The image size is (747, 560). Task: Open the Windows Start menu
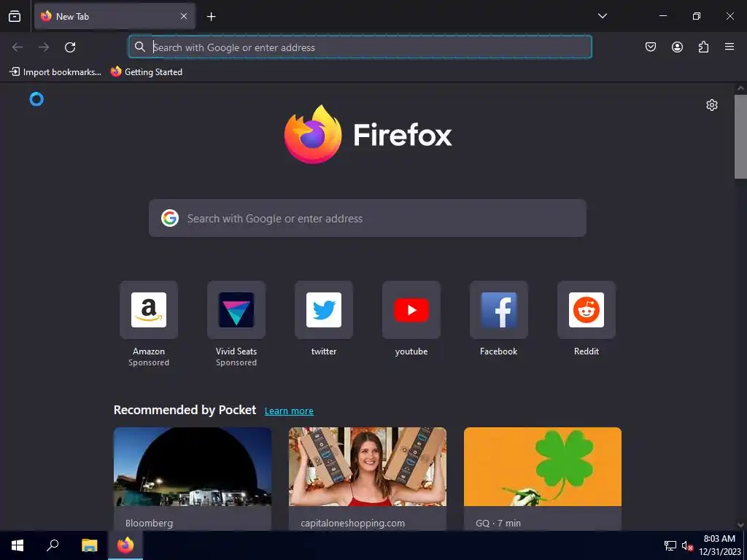click(x=18, y=545)
